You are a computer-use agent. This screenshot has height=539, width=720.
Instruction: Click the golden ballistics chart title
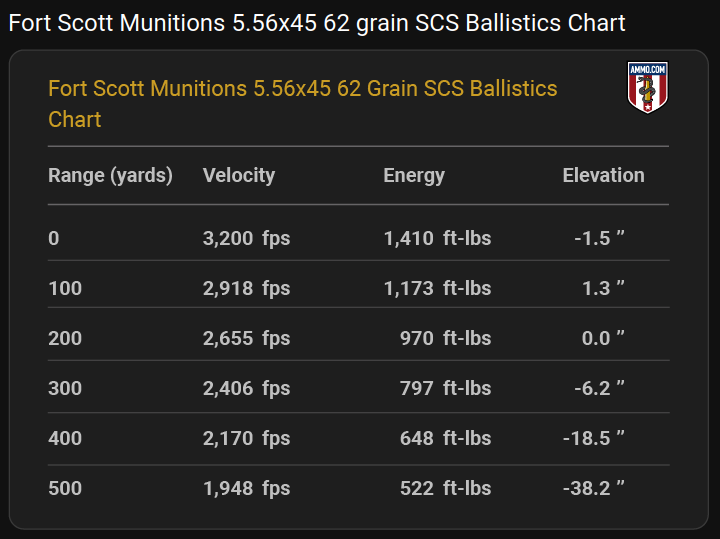[x=303, y=104]
